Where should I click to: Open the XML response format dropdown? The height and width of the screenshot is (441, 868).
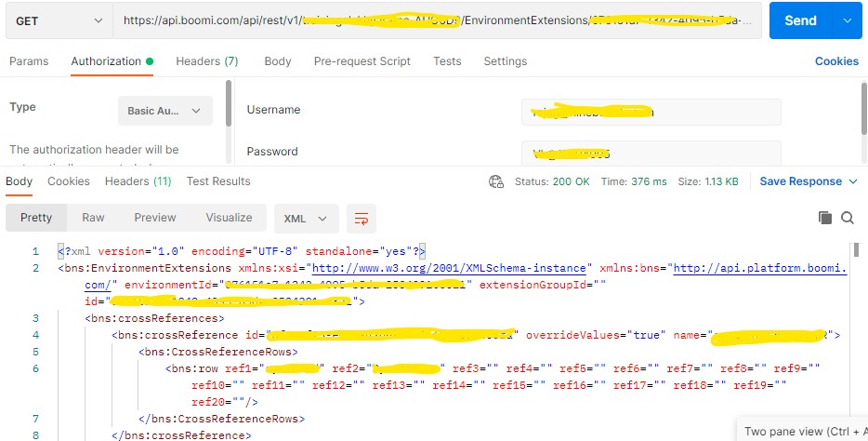(x=306, y=219)
